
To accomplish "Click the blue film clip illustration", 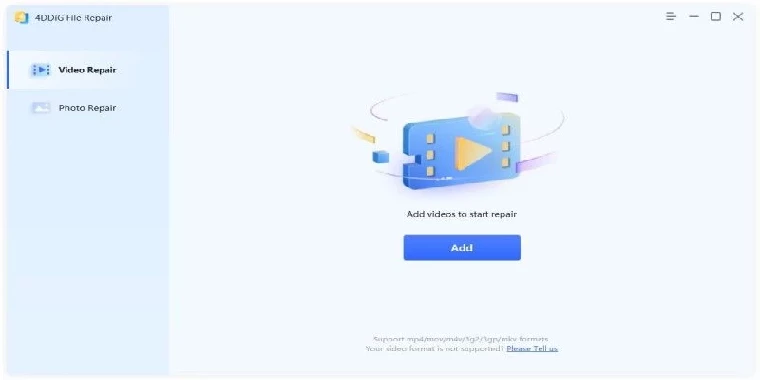I will (461, 150).
